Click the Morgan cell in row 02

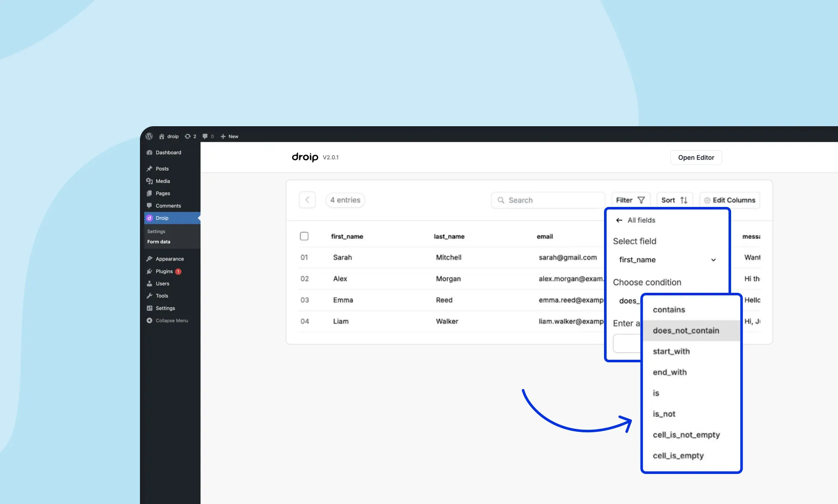(x=448, y=279)
